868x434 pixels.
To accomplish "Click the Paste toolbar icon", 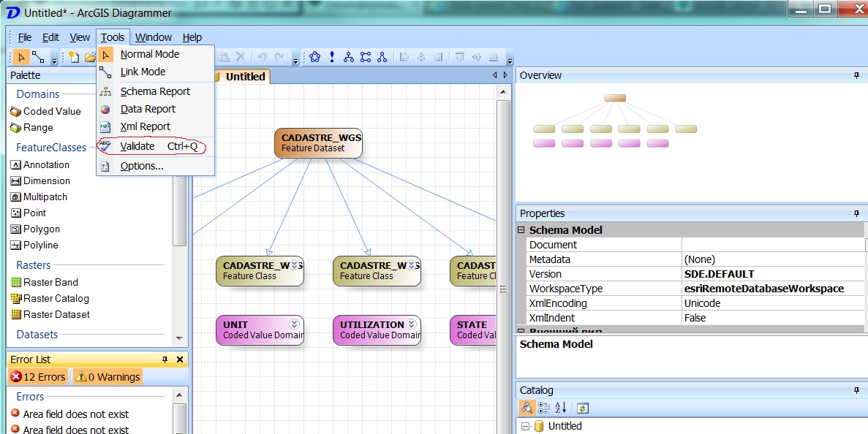I will click(x=224, y=56).
